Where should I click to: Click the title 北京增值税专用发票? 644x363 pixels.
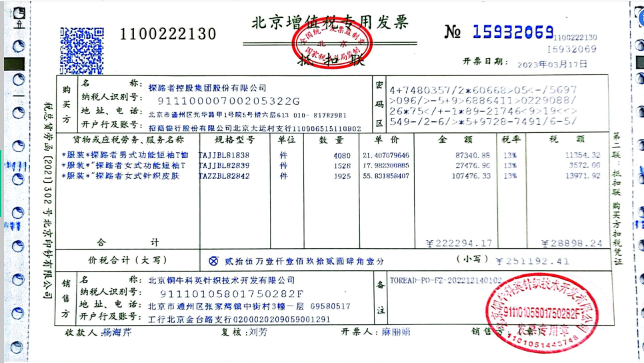tap(329, 22)
